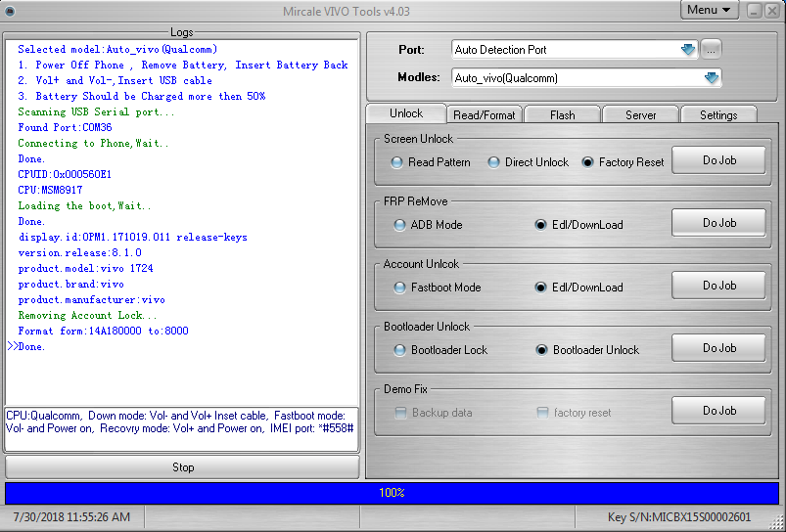Click the log line 'Found Port:COM36'
Viewport: 786px width, 532px height.
tap(65, 127)
